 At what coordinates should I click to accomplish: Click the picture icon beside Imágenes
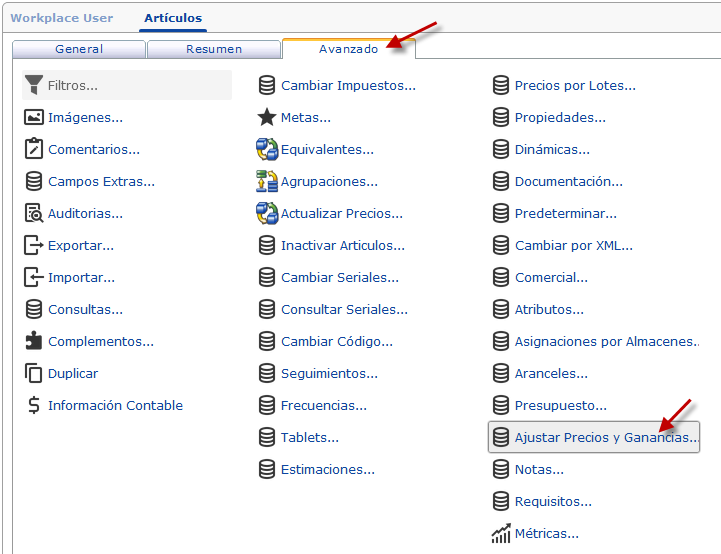point(34,117)
